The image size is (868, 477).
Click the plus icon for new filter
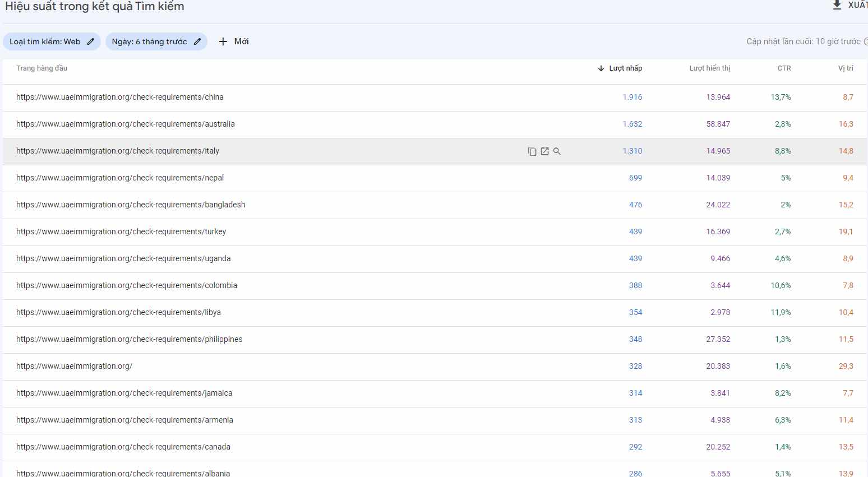pyautogui.click(x=223, y=41)
